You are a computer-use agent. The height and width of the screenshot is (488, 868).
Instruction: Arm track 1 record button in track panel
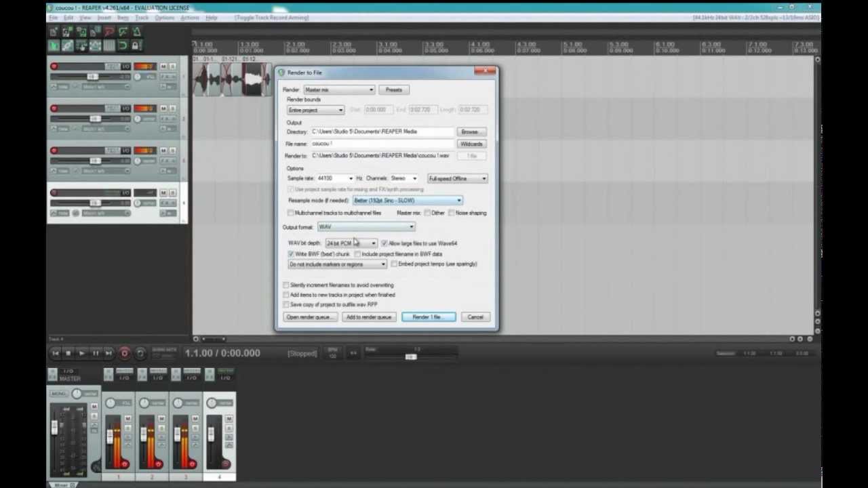click(54, 66)
